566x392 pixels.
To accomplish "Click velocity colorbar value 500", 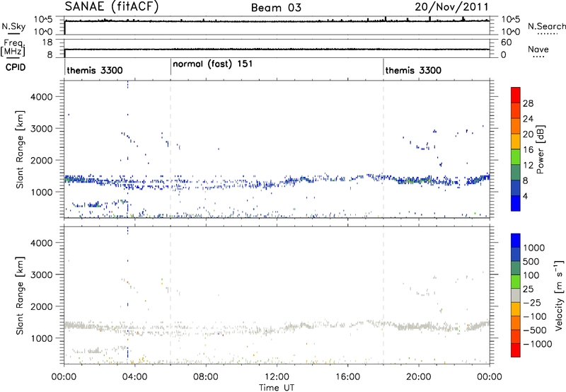I will (x=532, y=262).
